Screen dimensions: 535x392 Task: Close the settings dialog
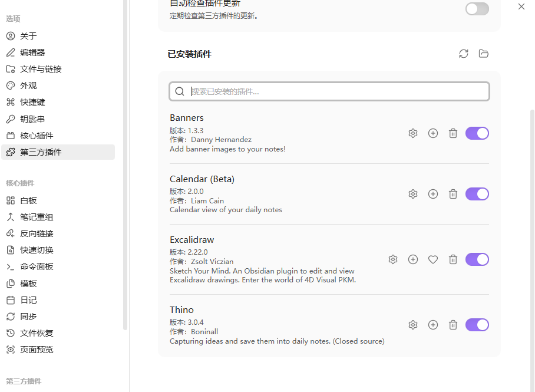(x=521, y=6)
